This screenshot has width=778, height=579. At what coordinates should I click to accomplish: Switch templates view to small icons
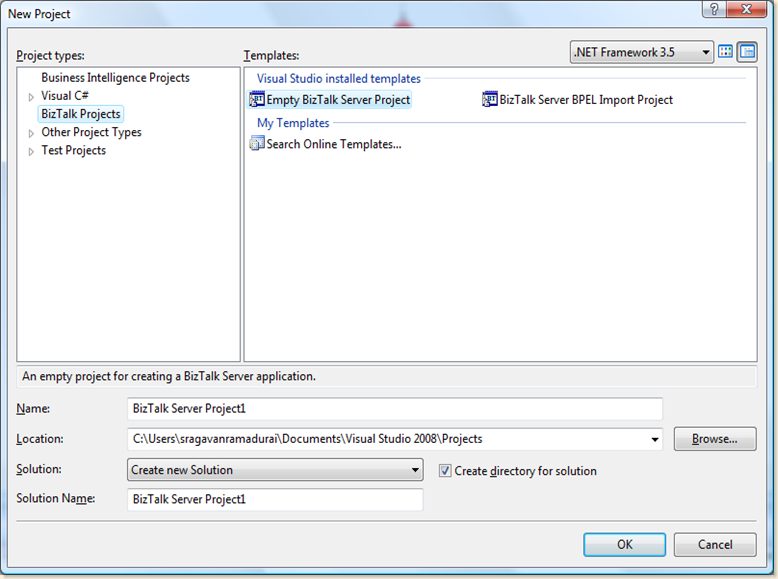pos(747,52)
